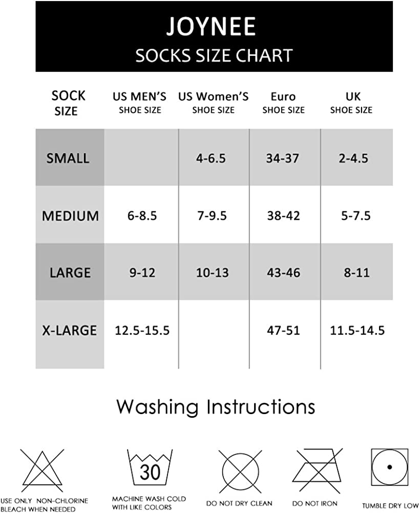Select the X-LARGE sock size row label

click(70, 330)
